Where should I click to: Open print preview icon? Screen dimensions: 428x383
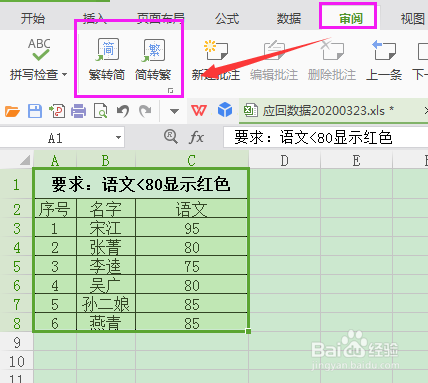(101, 111)
